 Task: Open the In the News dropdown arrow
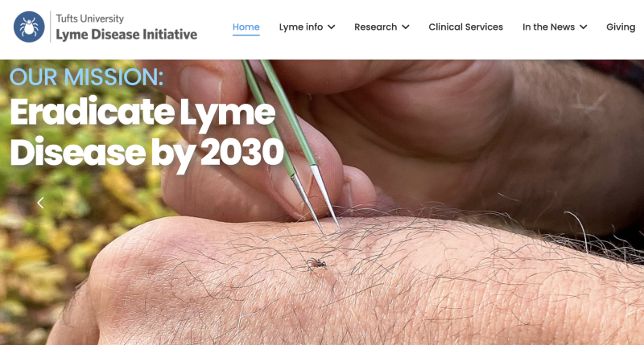583,27
